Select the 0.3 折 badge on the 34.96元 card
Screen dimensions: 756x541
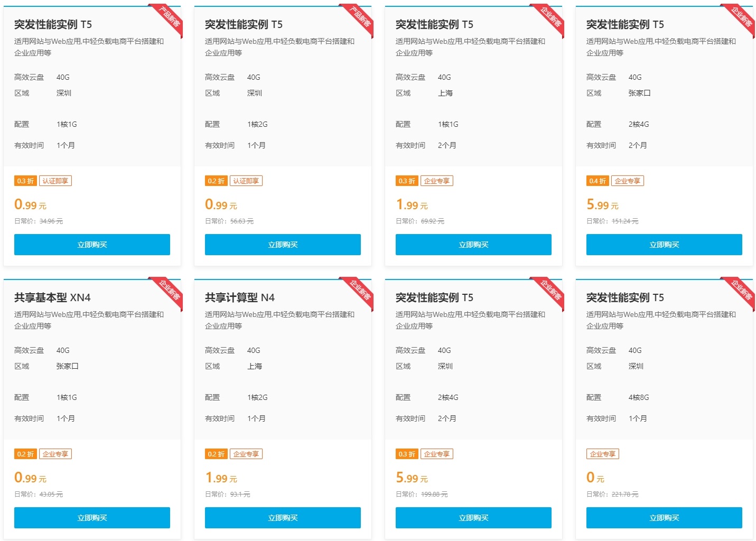coord(25,181)
